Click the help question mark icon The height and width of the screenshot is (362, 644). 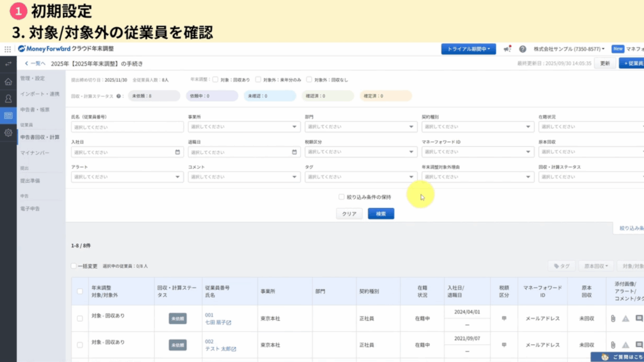[x=522, y=49]
